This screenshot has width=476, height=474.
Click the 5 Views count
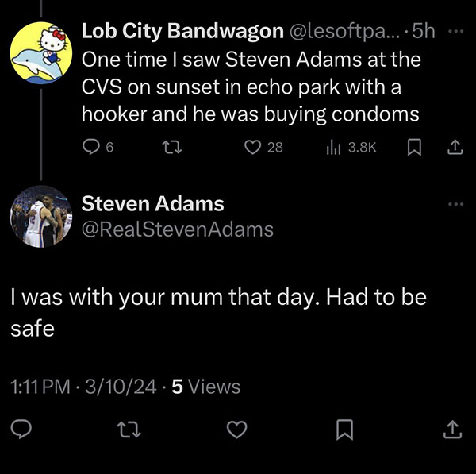click(x=205, y=387)
